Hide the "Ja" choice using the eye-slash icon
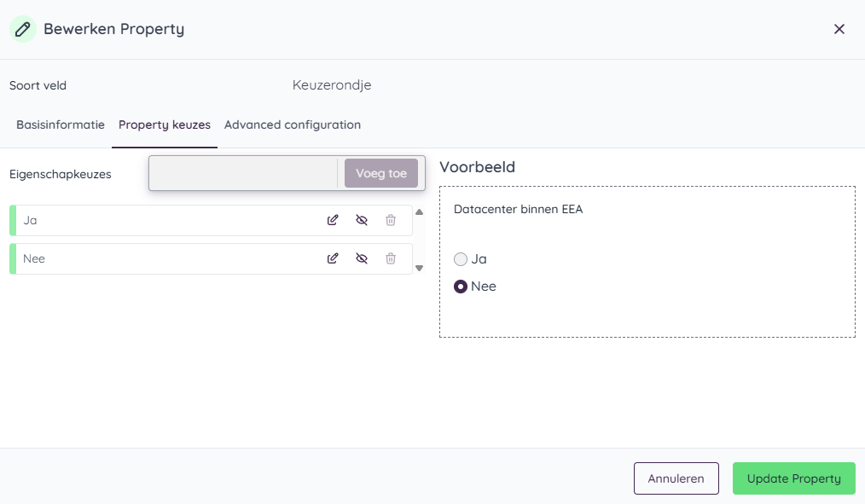Image resolution: width=865 pixels, height=504 pixels. (362, 220)
